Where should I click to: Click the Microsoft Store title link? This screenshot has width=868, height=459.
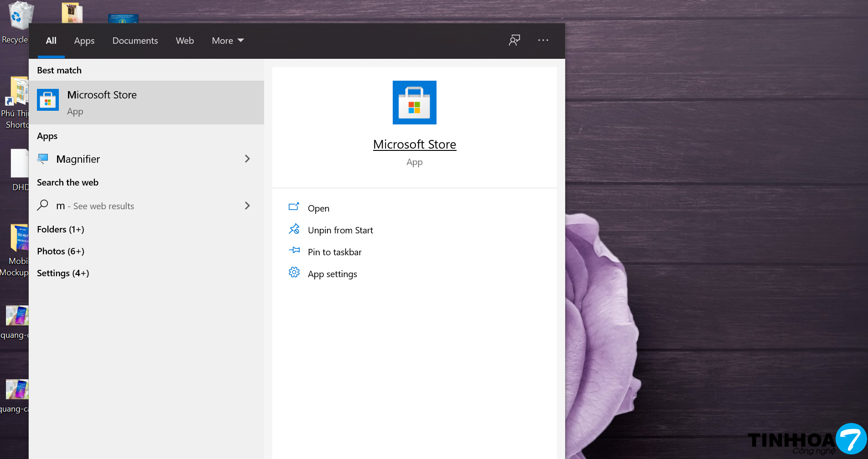tap(414, 144)
